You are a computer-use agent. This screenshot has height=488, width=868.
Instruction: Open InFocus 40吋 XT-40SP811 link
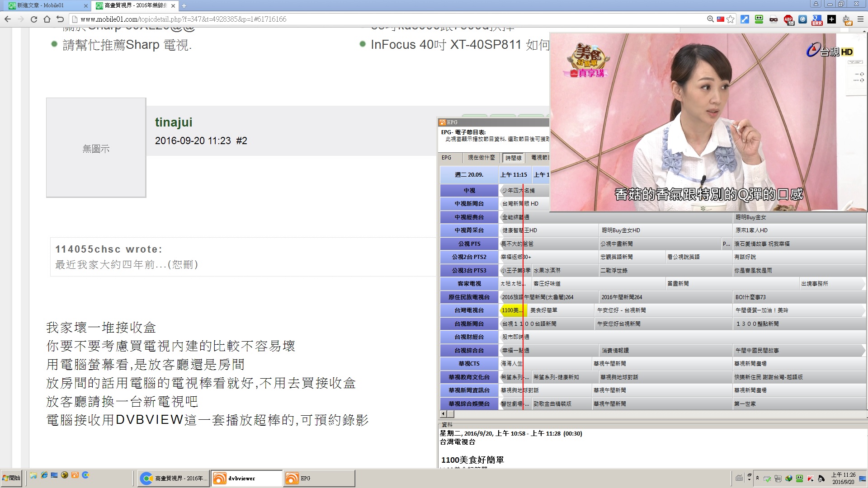click(x=460, y=45)
